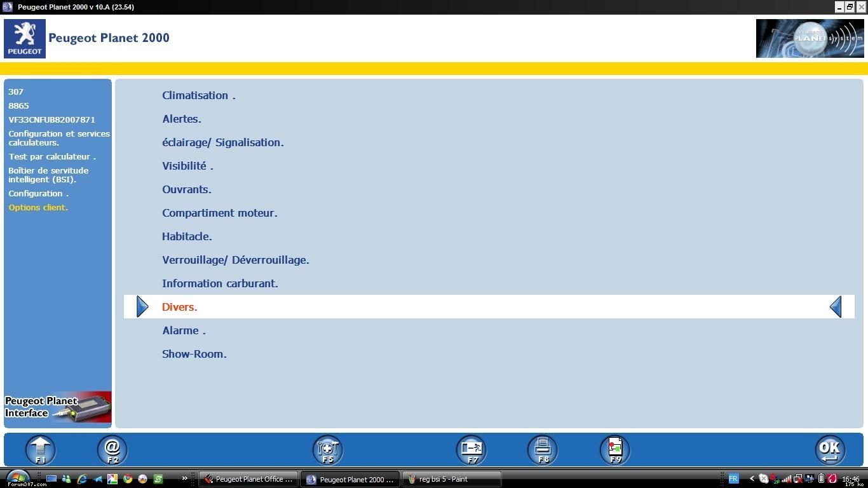
Task: Click 8865 in the sidebar
Action: click(18, 105)
